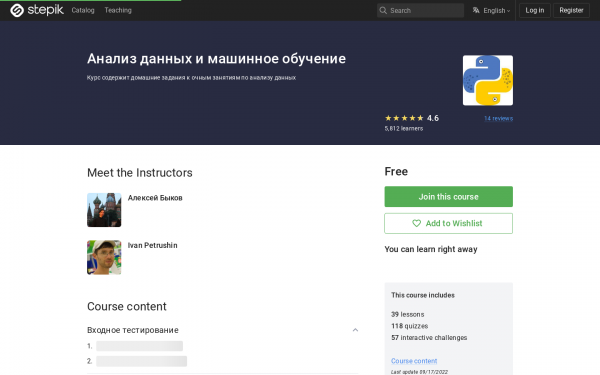This screenshot has width=600, height=375.
Task: Open the English language dropdown
Action: [x=496, y=11]
